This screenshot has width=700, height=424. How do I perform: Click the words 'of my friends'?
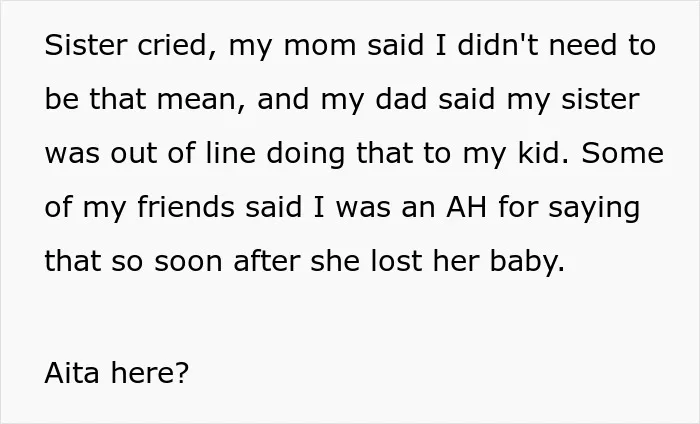pos(139,208)
